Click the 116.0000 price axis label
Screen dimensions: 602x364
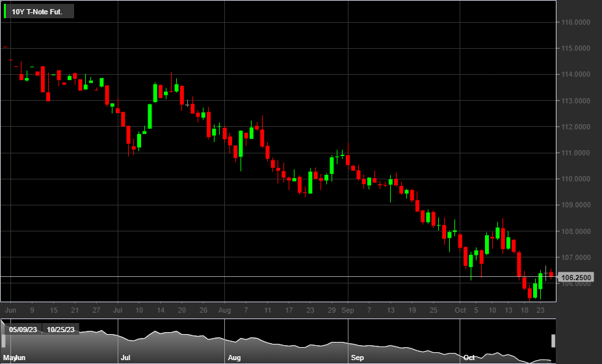click(575, 22)
